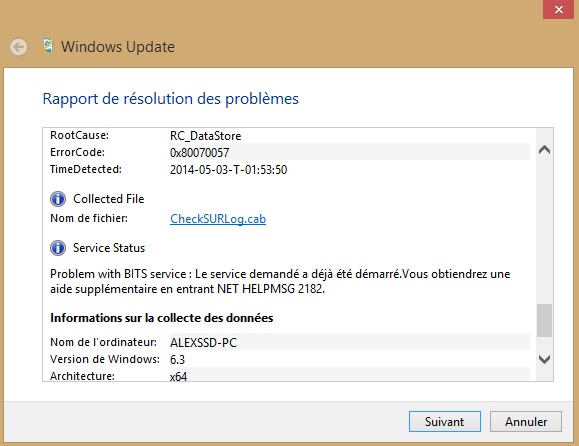Select the RC_DataStore root cause value

(206, 135)
